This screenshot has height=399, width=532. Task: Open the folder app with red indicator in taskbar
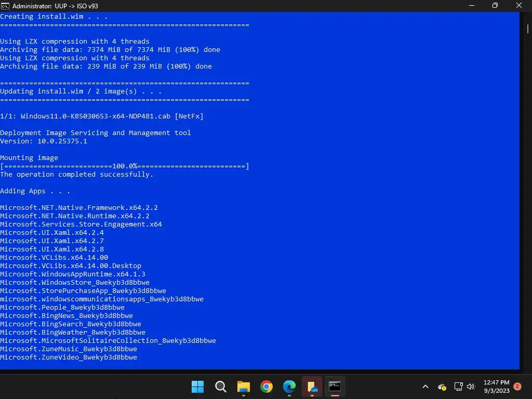coord(312,387)
